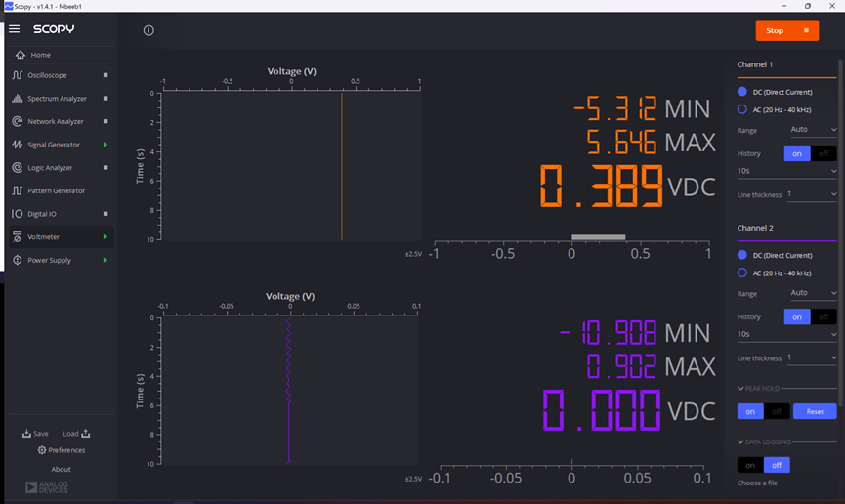The height and width of the screenshot is (504, 845).
Task: Click the Pattern Generator icon
Action: (x=18, y=190)
